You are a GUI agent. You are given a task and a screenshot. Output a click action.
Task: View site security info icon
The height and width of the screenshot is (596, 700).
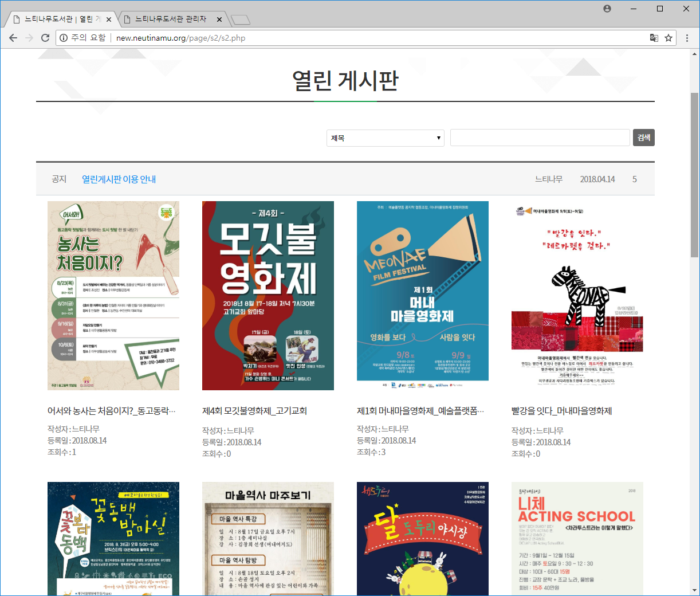pyautogui.click(x=64, y=38)
